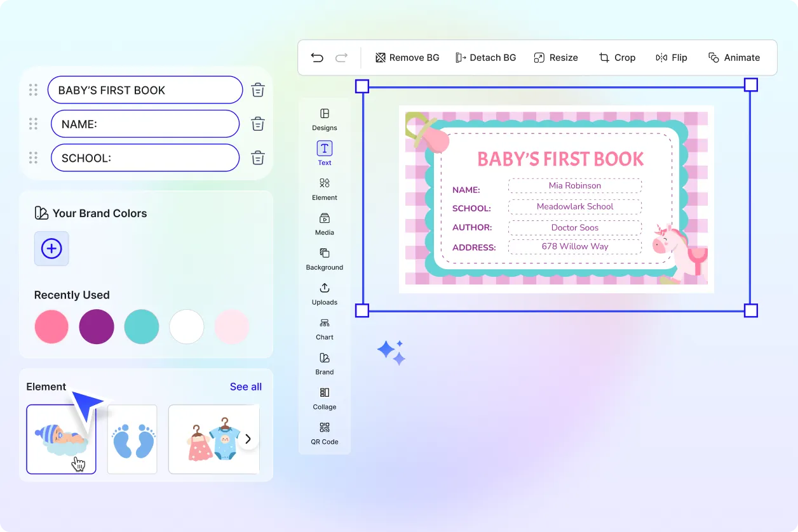Open the Animate option
The width and height of the screenshot is (798, 532).
point(734,58)
